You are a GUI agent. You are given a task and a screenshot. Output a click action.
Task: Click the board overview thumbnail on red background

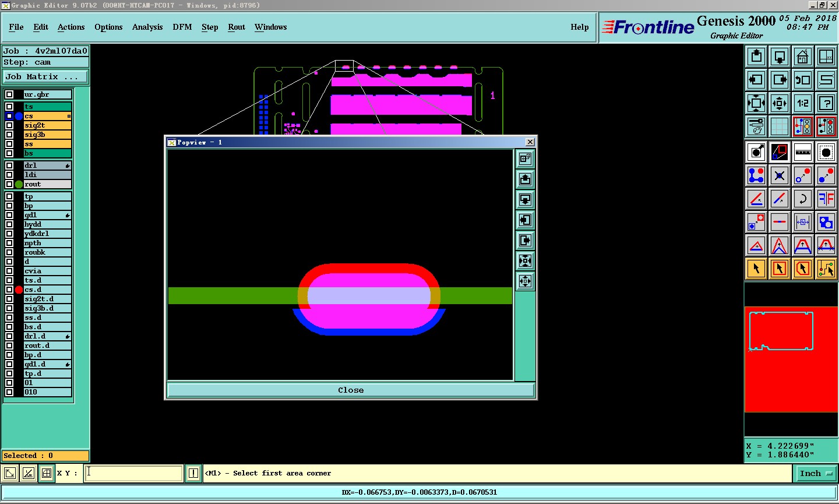pos(781,331)
